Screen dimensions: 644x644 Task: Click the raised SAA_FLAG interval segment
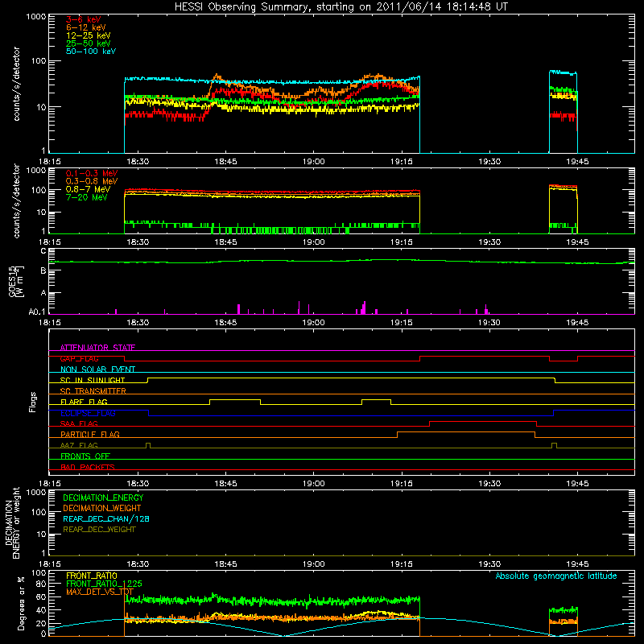483,421
